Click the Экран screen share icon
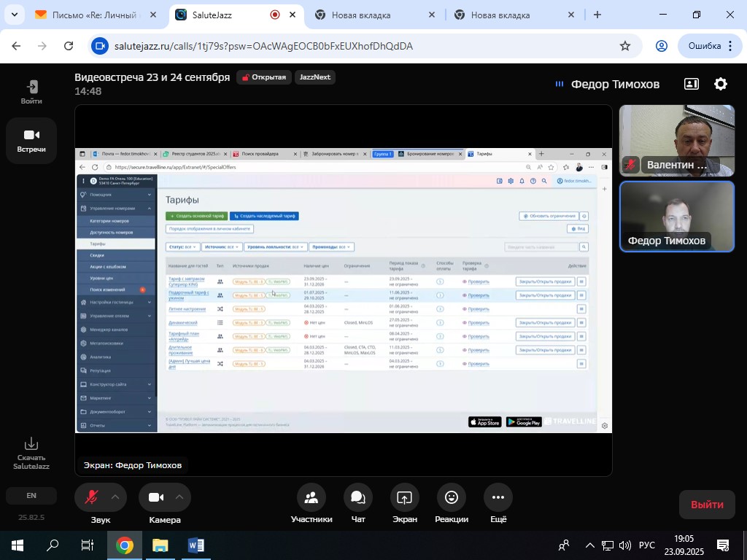Viewport: 747px width, 560px height. [404, 498]
